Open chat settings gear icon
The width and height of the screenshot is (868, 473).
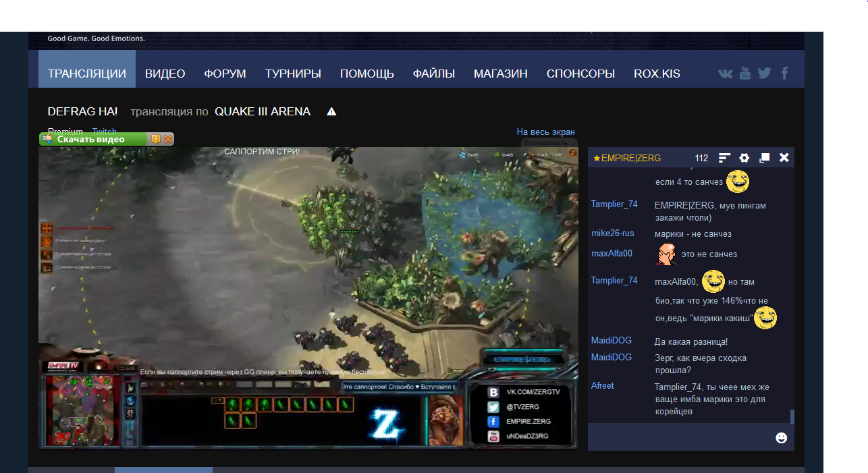click(x=744, y=158)
